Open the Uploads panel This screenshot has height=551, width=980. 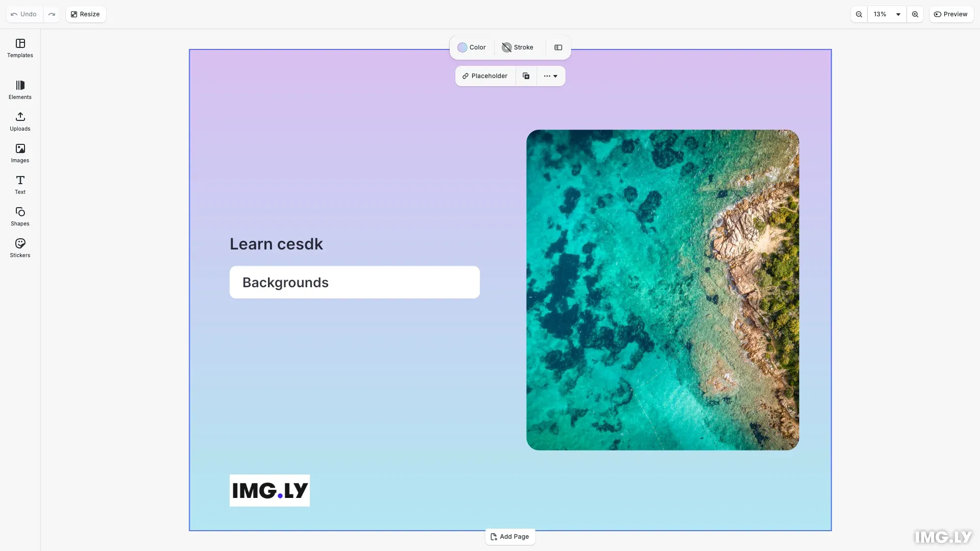(20, 121)
